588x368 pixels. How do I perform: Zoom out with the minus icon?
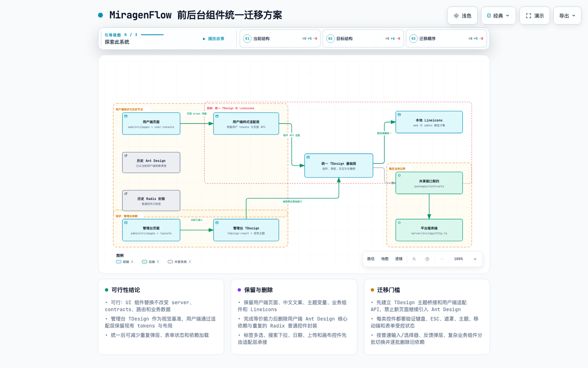pyautogui.click(x=442, y=259)
